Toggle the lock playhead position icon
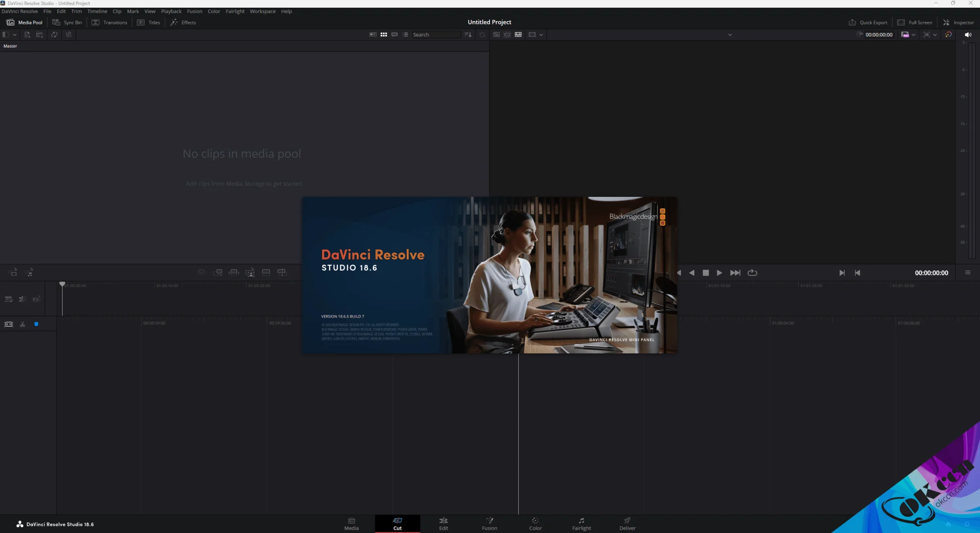 pyautogui.click(x=9, y=324)
